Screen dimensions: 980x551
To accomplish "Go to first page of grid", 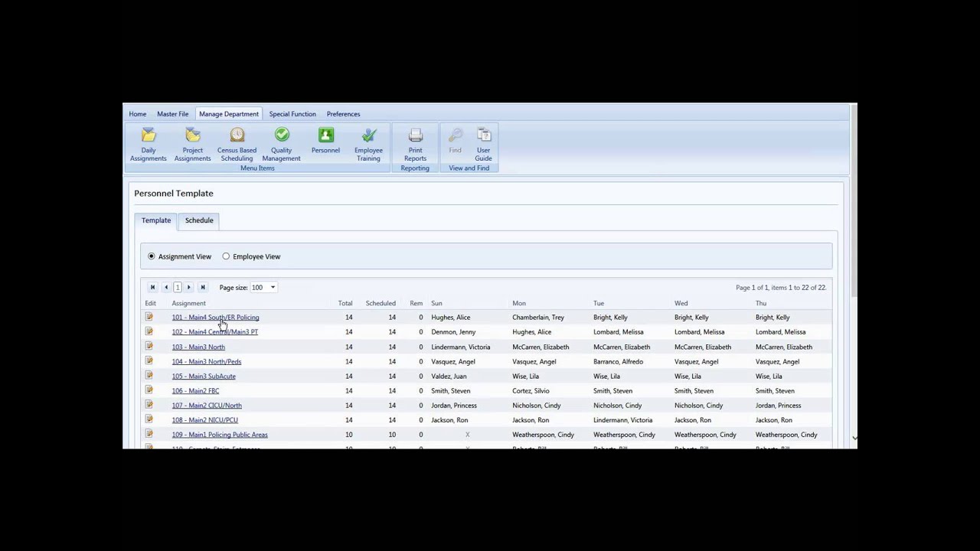I will [152, 287].
